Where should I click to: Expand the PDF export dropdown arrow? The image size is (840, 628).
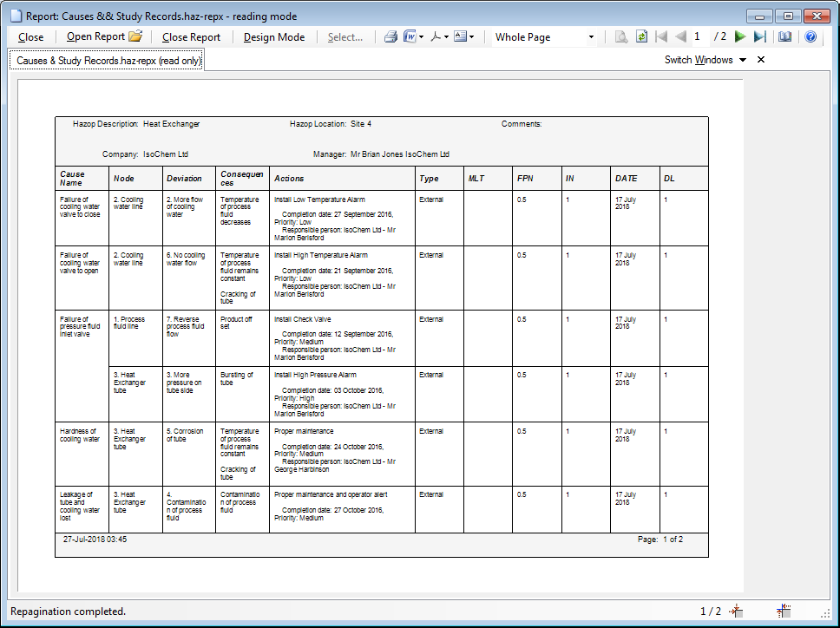446,37
